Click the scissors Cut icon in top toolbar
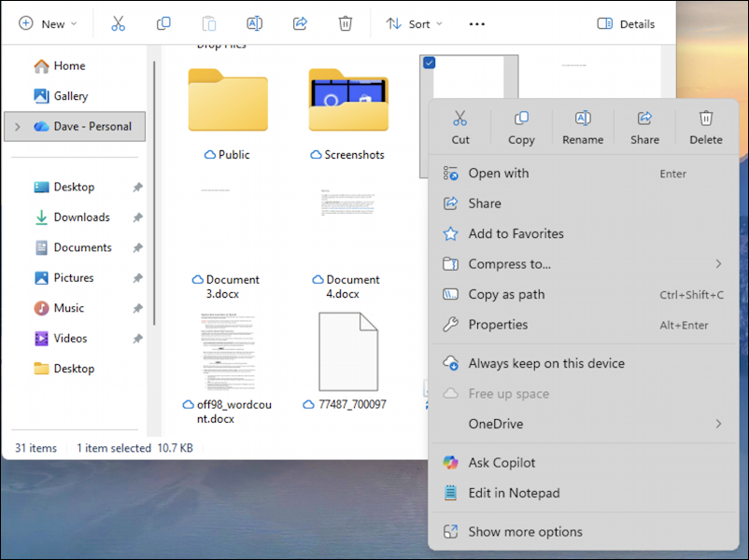749x560 pixels. point(118,23)
